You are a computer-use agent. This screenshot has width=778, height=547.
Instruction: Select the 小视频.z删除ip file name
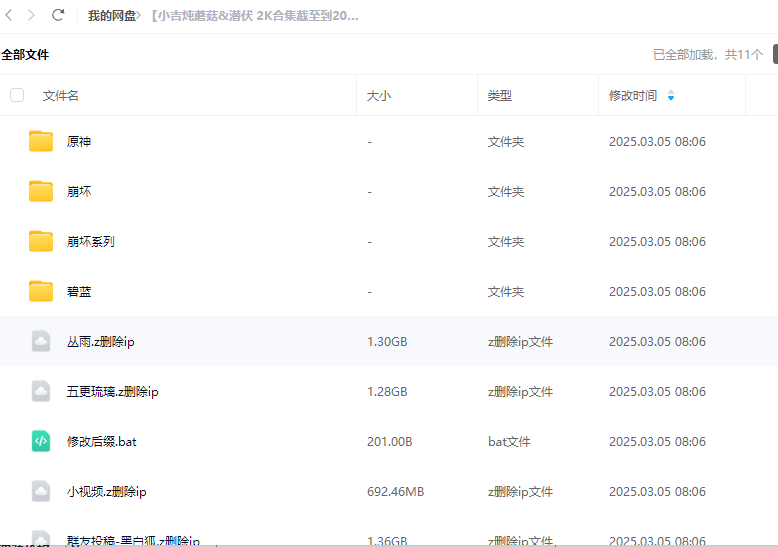click(106, 492)
